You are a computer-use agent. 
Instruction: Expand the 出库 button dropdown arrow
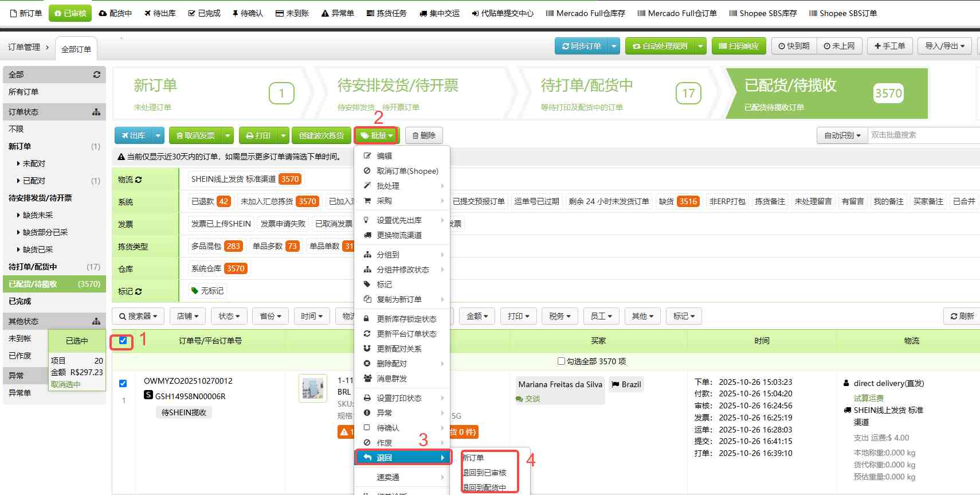point(158,136)
